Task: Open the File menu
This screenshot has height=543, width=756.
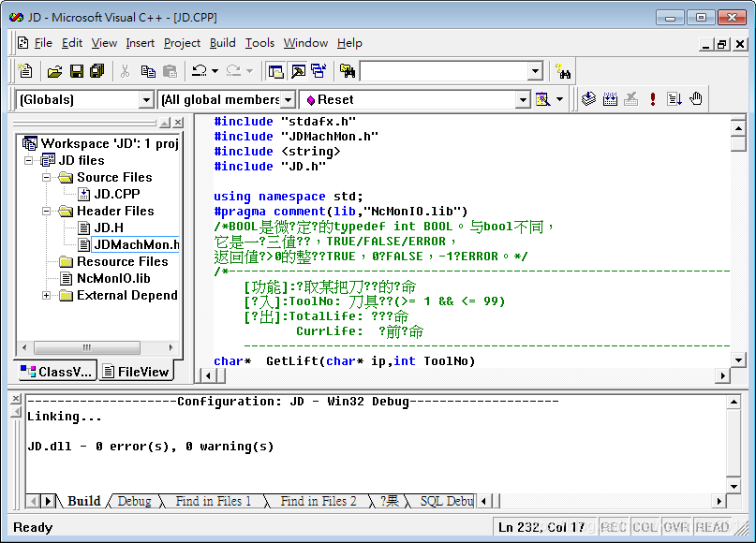Action: (x=43, y=43)
